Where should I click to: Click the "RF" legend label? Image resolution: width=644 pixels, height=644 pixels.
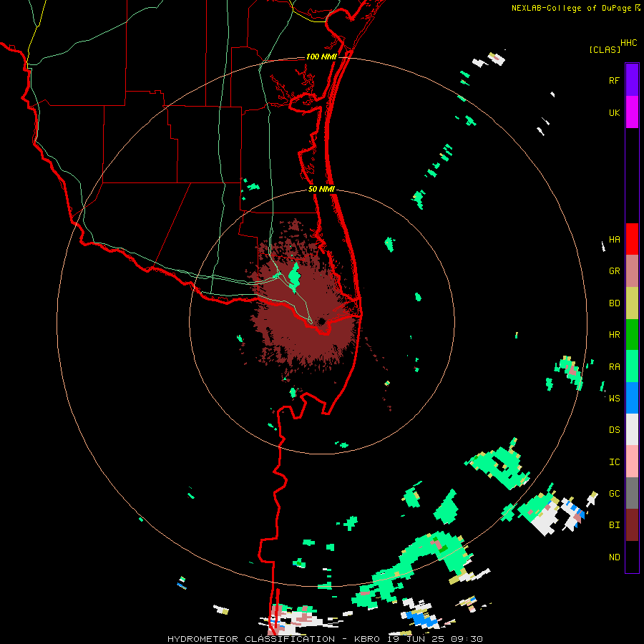click(x=614, y=80)
